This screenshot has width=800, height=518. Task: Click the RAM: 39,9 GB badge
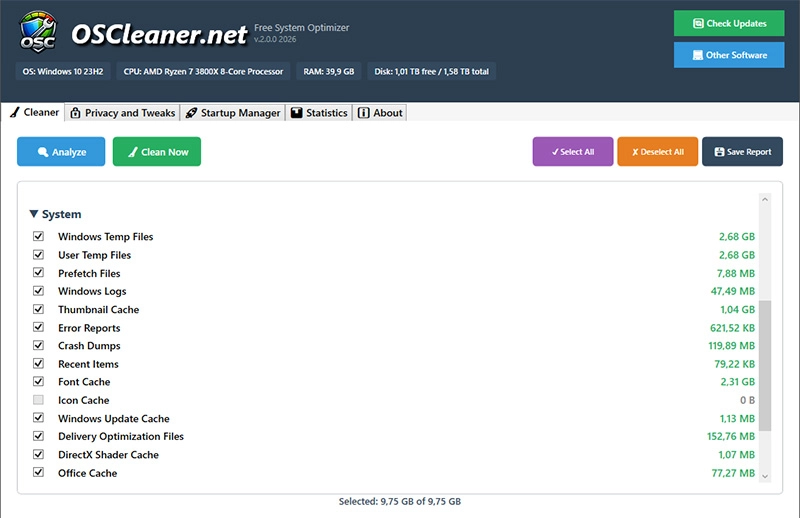click(329, 71)
